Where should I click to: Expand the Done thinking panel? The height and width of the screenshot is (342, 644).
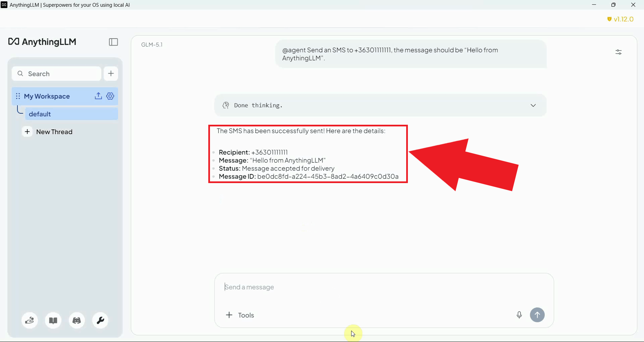tap(533, 105)
